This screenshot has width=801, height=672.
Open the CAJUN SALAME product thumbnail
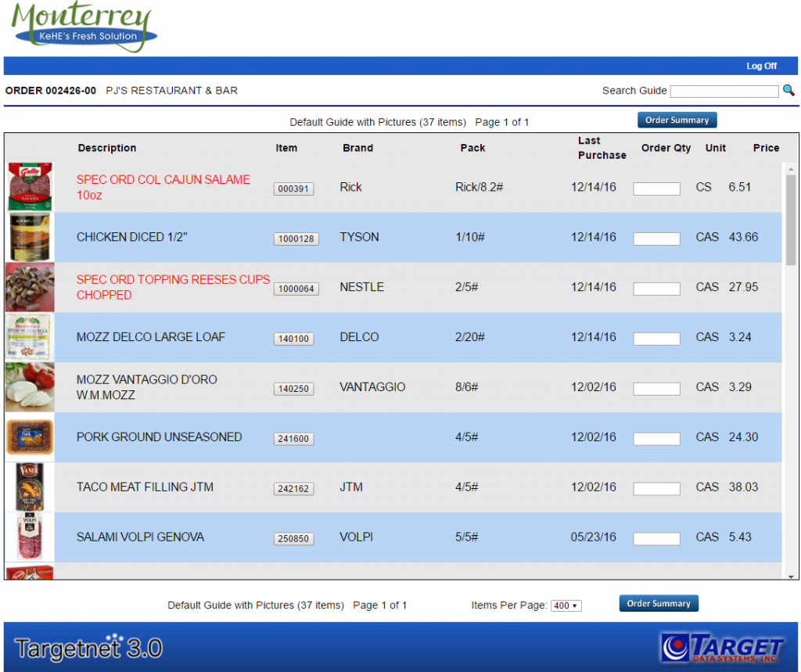[x=28, y=187]
